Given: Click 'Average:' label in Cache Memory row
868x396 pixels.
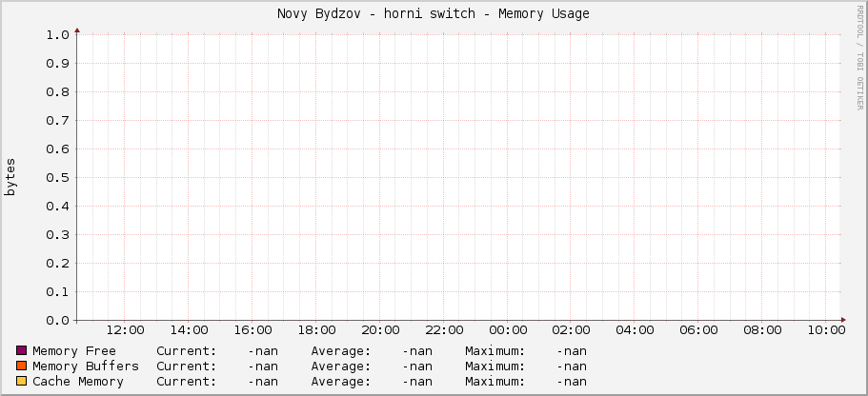Looking at the screenshot, I should pos(341,382).
